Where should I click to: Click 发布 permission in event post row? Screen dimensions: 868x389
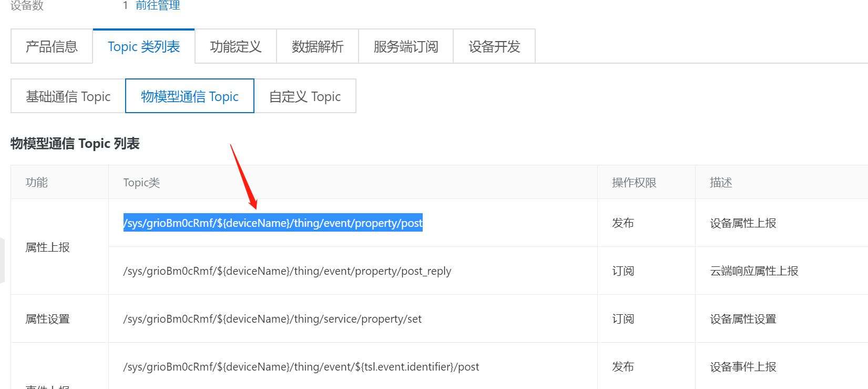pyautogui.click(x=623, y=366)
